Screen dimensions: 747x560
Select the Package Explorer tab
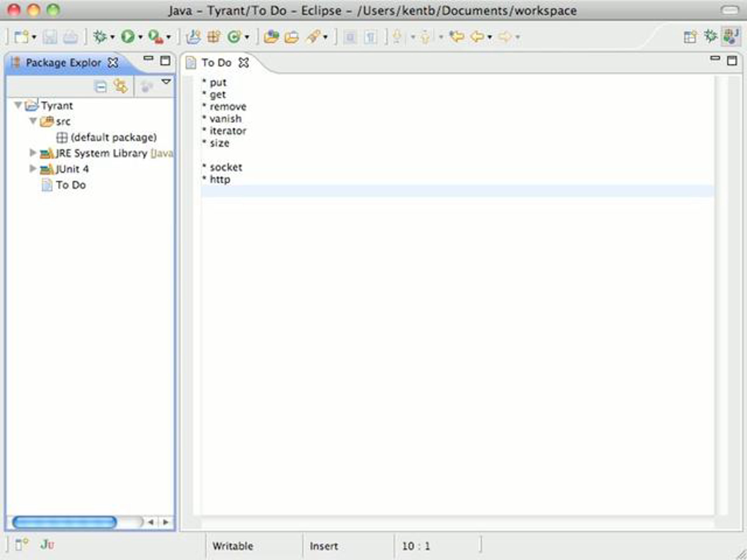point(63,63)
